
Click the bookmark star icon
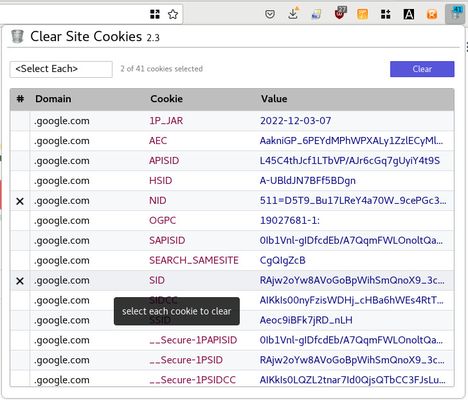click(173, 14)
